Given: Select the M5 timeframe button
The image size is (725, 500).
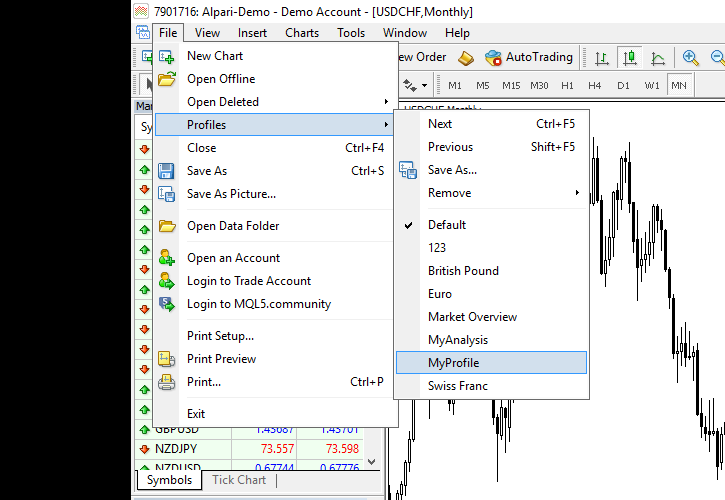Looking at the screenshot, I should 483,86.
